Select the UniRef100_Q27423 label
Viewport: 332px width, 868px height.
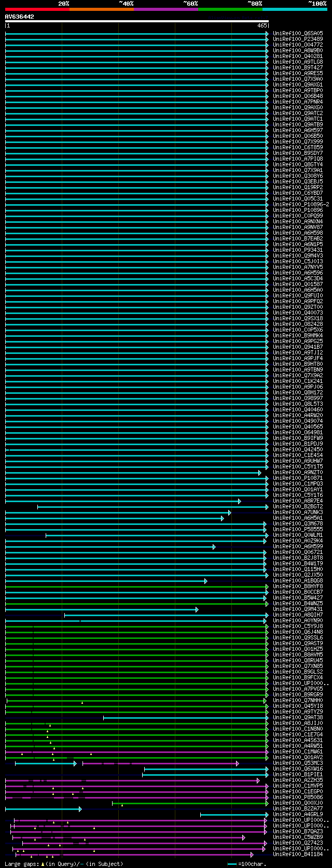tap(298, 843)
